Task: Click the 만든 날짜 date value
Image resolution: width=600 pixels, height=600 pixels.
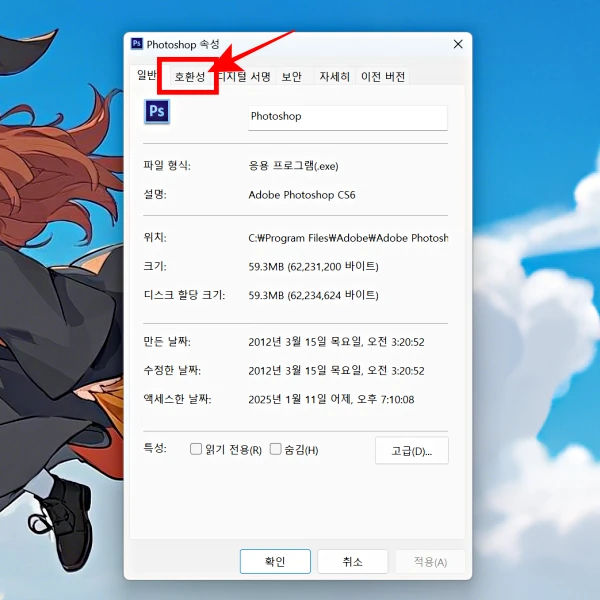Action: 336,342
